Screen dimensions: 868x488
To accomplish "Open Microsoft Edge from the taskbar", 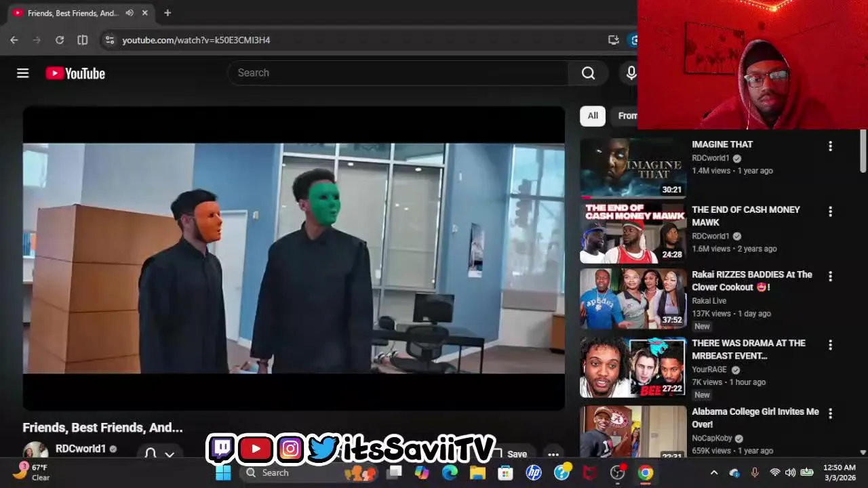I will (450, 472).
